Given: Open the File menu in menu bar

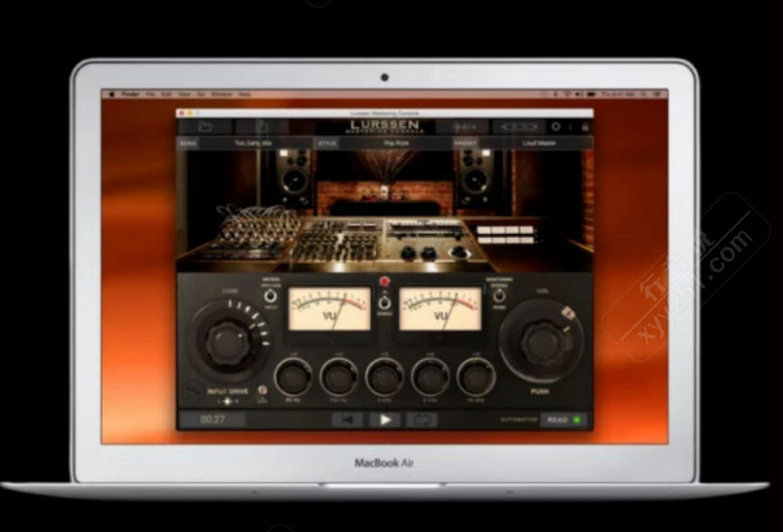Looking at the screenshot, I should (x=150, y=94).
